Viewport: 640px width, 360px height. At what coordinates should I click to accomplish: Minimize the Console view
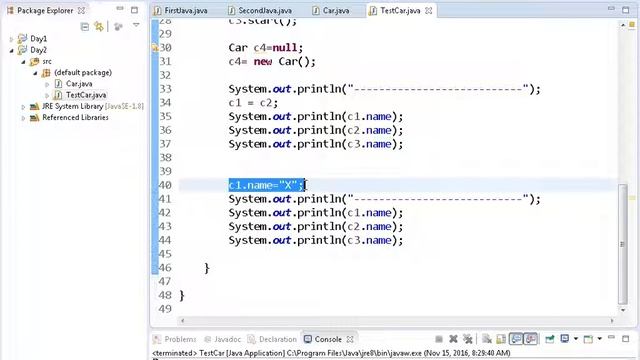click(611, 337)
